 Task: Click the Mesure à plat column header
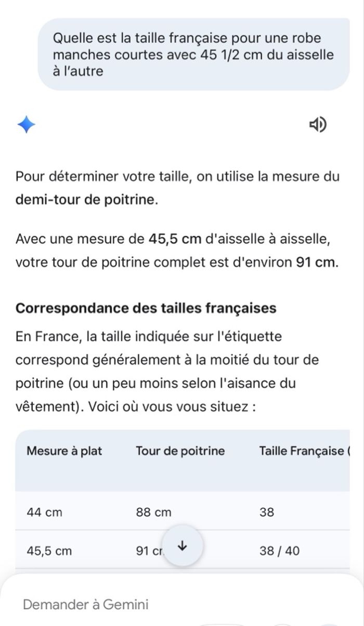[64, 451]
